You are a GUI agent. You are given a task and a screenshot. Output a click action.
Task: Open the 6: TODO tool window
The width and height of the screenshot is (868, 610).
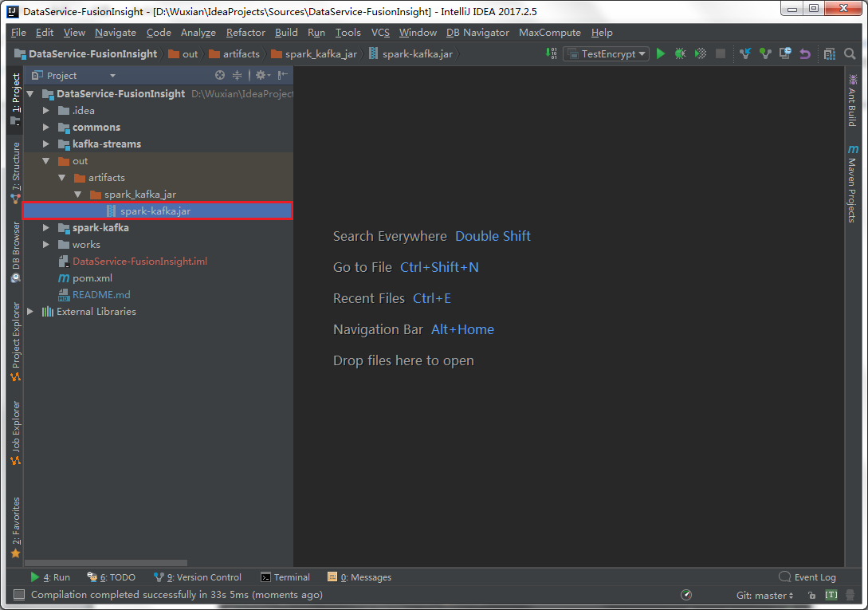[x=112, y=577]
